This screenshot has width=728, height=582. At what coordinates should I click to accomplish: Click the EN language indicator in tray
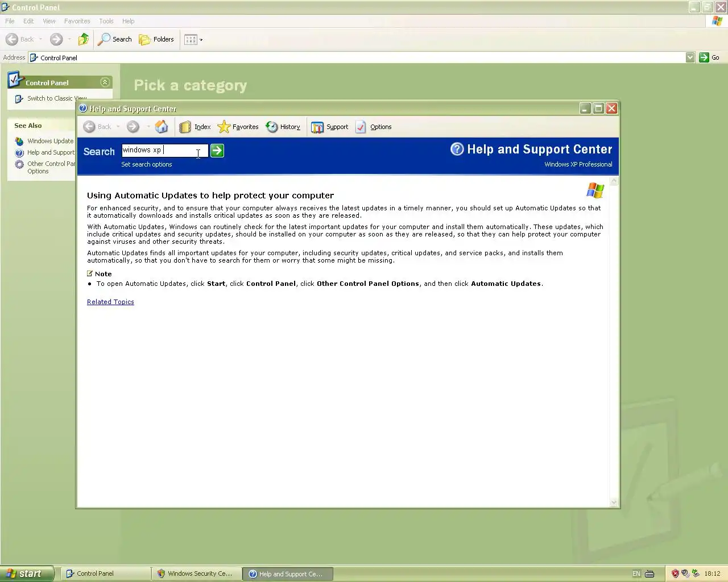(x=636, y=573)
